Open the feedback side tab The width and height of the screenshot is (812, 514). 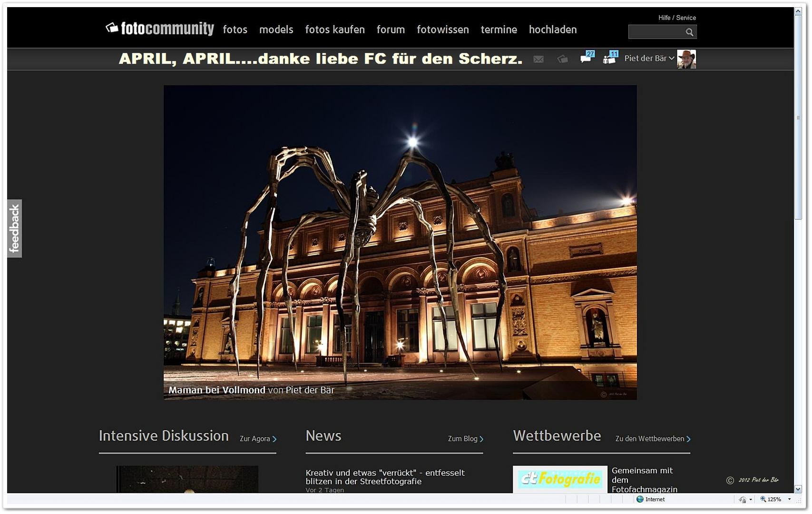[x=14, y=228]
